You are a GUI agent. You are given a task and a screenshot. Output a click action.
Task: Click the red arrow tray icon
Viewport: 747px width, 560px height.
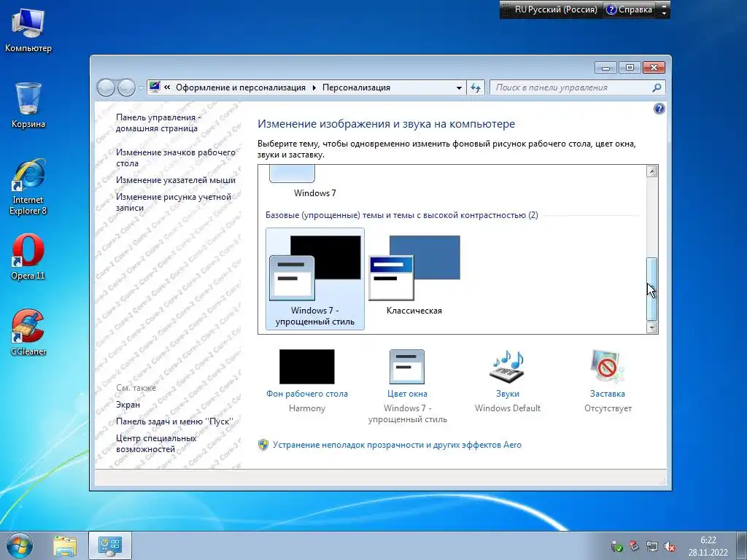click(x=634, y=545)
